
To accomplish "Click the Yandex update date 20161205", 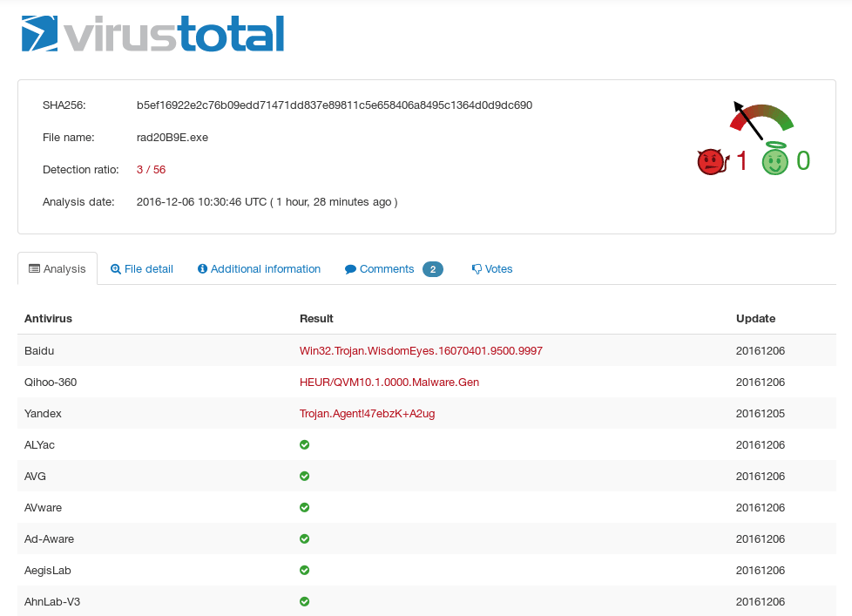I will pos(761,414).
